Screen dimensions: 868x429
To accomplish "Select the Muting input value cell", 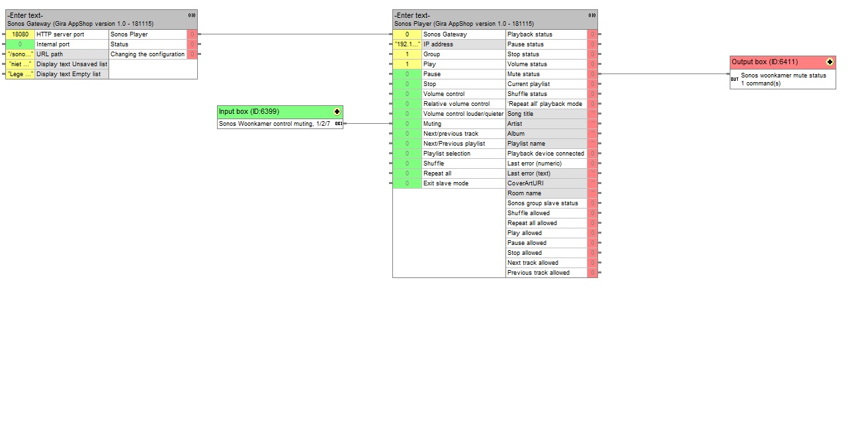I will [x=408, y=124].
